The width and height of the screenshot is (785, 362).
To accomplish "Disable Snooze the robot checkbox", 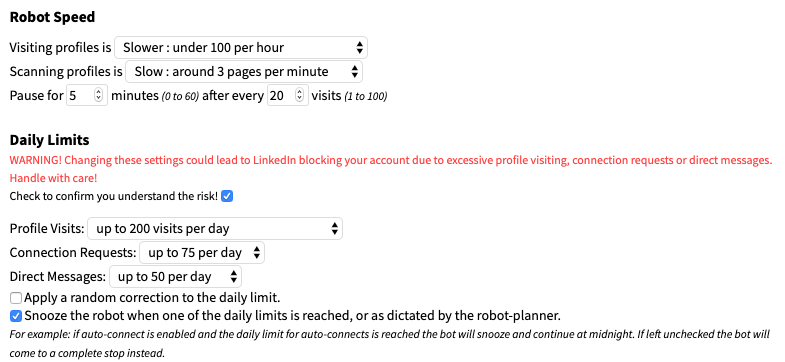I will click(16, 316).
